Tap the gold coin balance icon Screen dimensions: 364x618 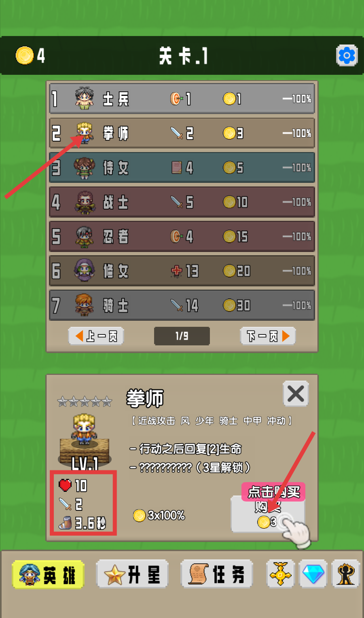coord(24,55)
